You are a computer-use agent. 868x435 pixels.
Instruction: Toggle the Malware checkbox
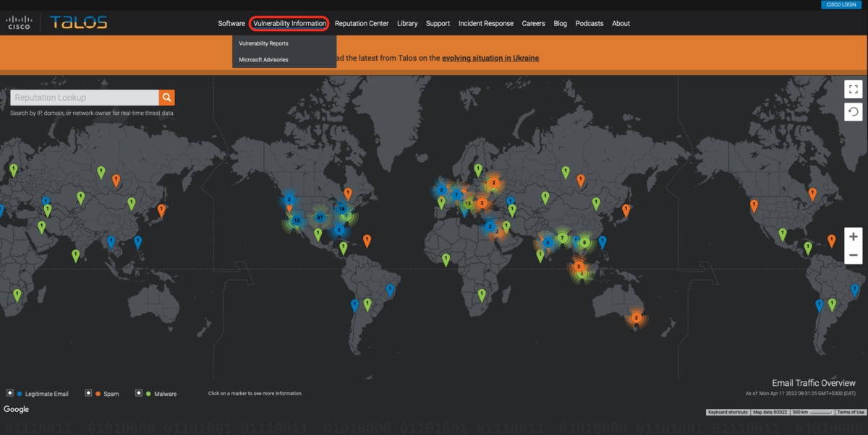tap(138, 393)
